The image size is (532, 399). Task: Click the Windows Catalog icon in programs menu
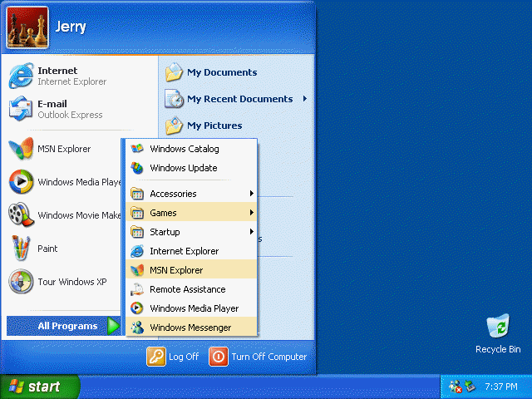137,149
